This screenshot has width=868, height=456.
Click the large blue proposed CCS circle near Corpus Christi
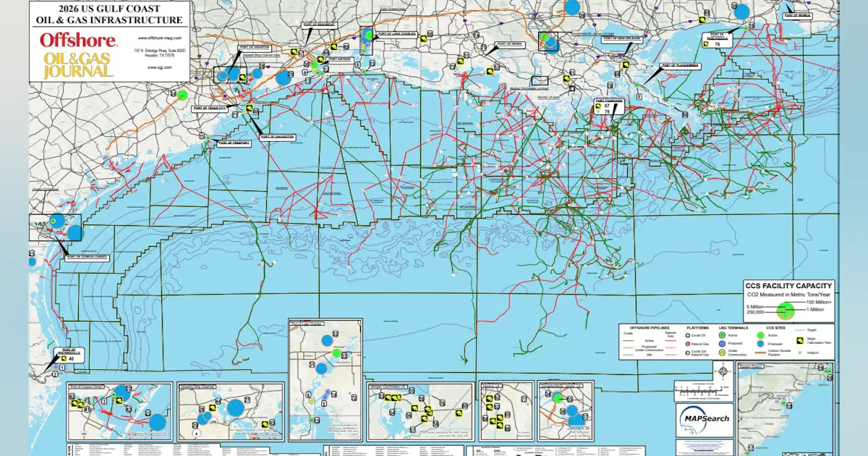[75, 234]
